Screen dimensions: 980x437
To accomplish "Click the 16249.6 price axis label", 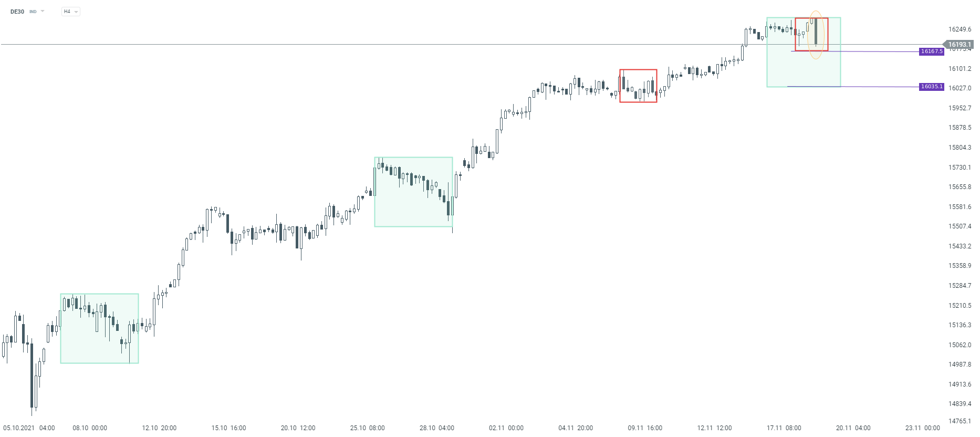I will tap(960, 29).
